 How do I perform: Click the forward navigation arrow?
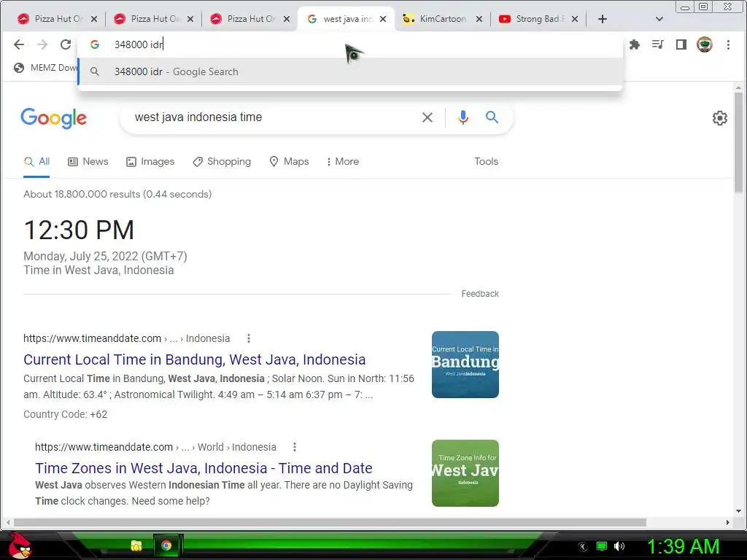coord(42,44)
